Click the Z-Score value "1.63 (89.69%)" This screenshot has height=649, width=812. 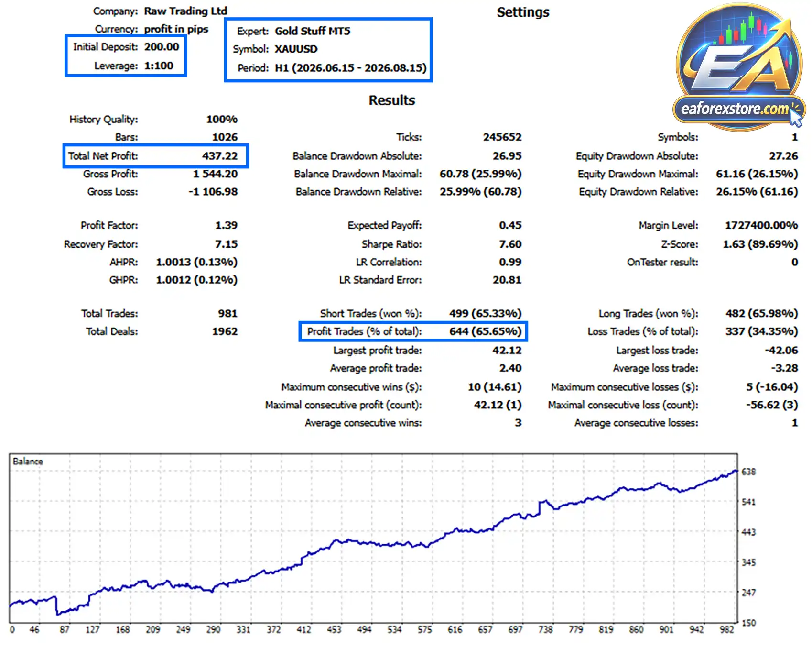click(760, 244)
